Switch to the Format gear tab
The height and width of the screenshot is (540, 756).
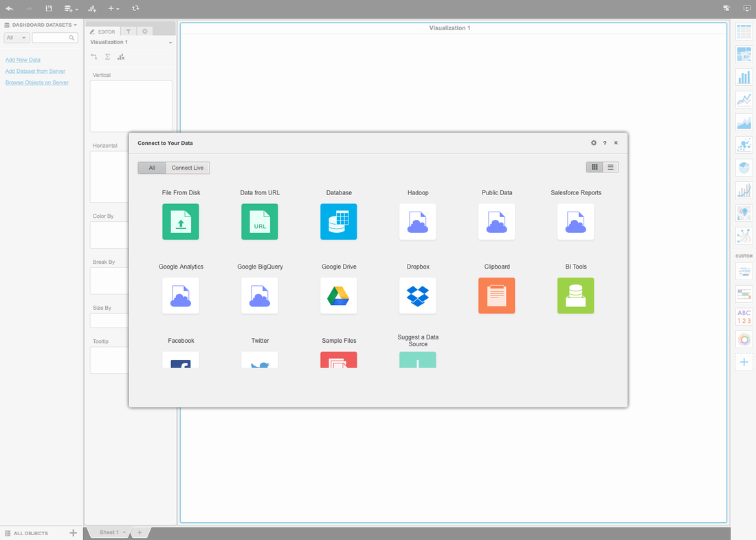pos(144,32)
